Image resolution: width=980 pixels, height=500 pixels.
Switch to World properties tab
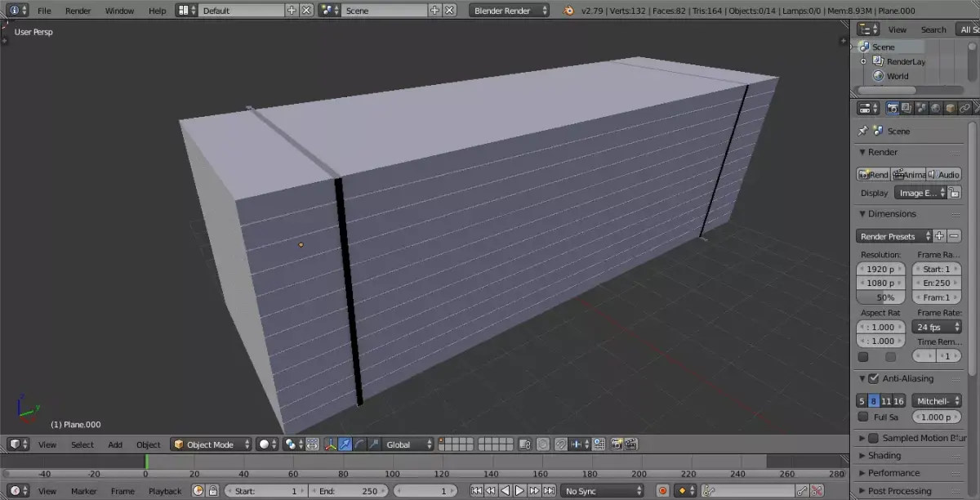coord(936,108)
